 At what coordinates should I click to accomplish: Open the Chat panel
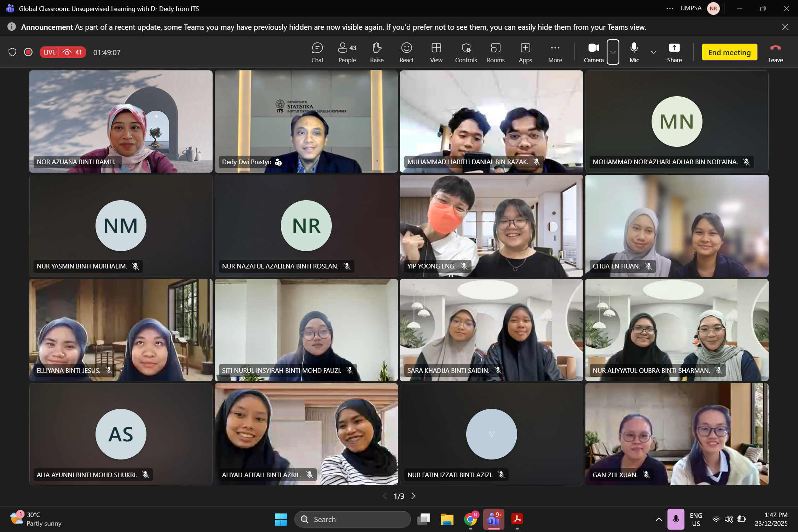[317, 52]
